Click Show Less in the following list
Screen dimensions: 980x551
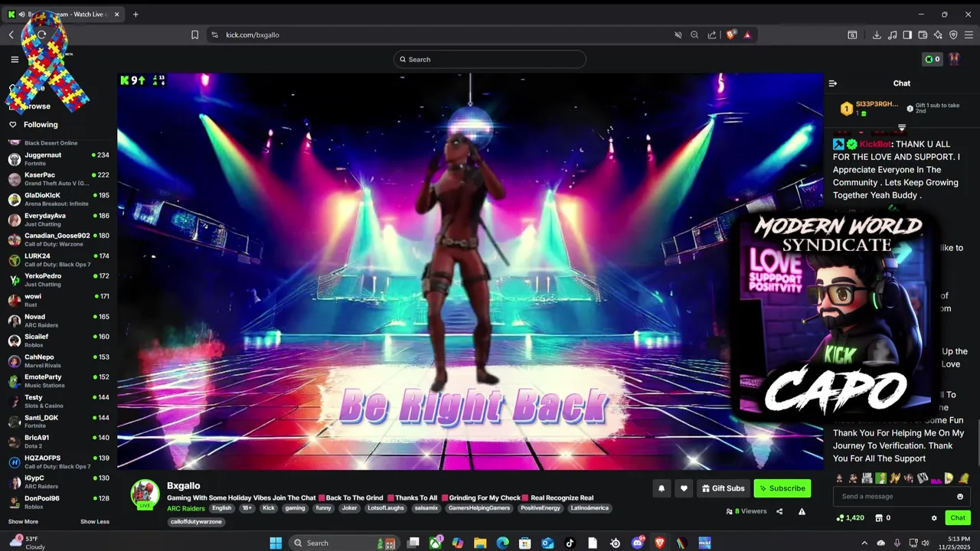tap(95, 522)
